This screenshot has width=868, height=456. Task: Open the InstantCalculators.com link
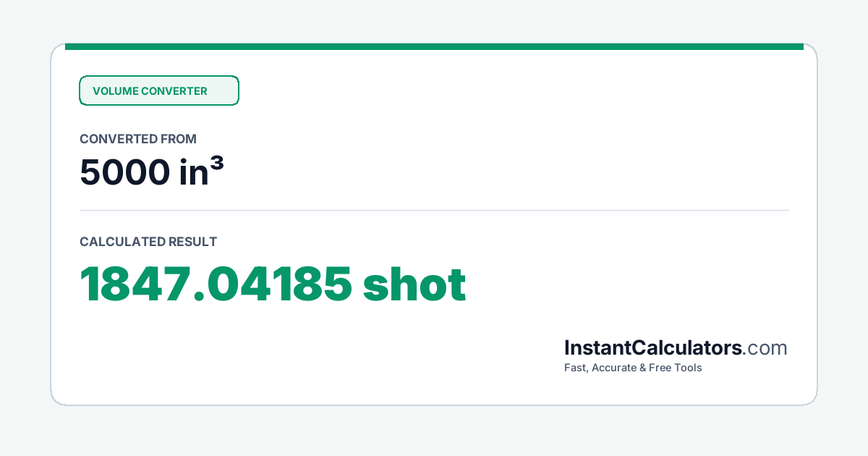pos(676,348)
